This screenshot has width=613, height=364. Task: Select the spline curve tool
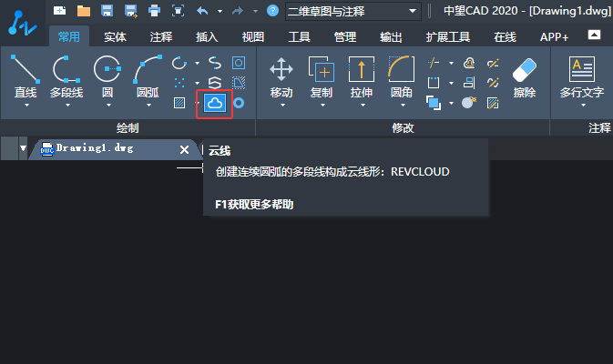(215, 63)
